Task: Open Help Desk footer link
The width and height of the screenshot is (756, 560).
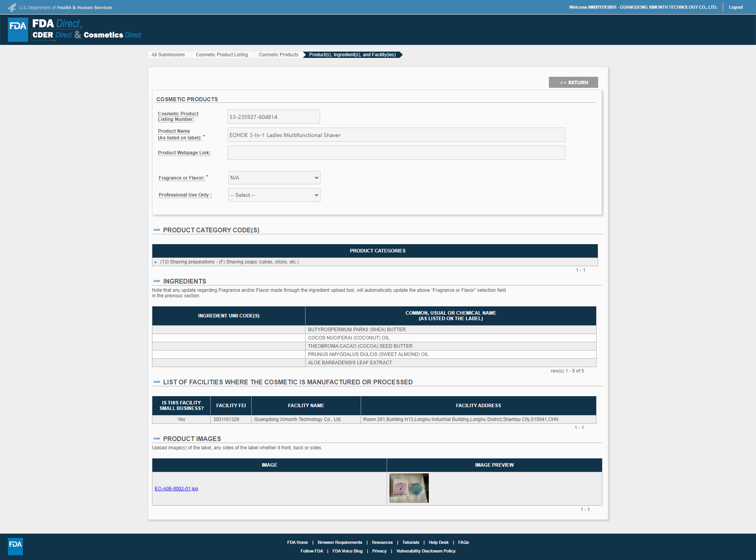Action: coord(439,542)
